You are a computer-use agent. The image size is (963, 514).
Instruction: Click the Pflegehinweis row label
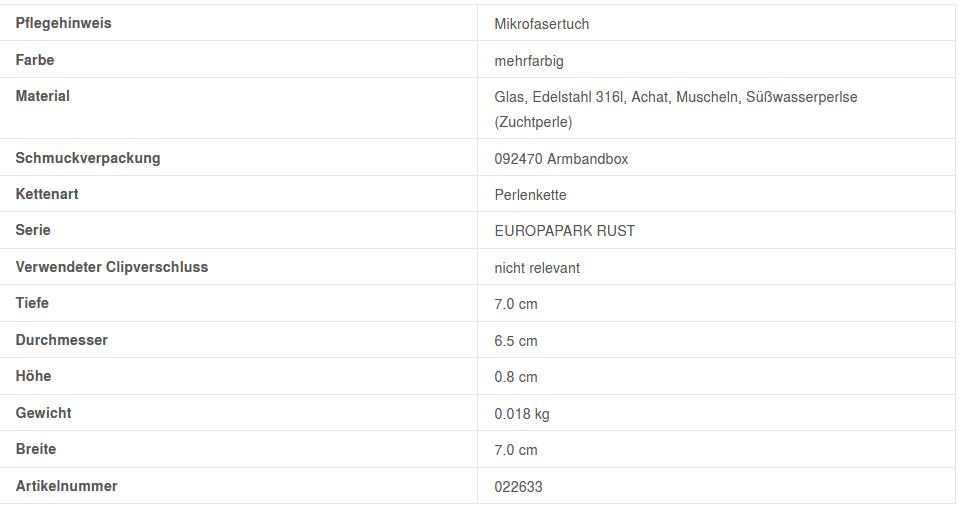[x=63, y=23]
